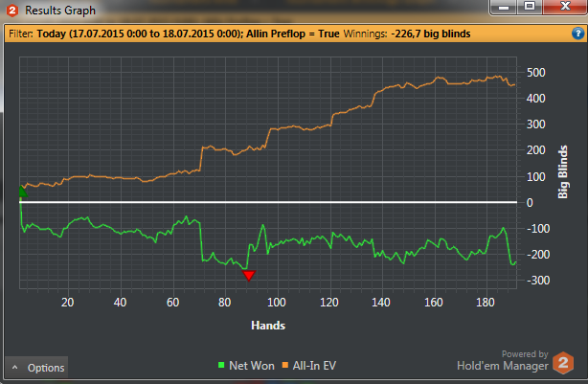Click the -300 value on the vertical axis

[x=538, y=281]
